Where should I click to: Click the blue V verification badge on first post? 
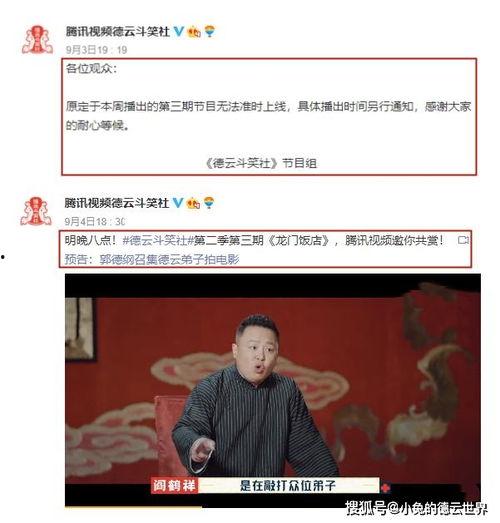179,31
